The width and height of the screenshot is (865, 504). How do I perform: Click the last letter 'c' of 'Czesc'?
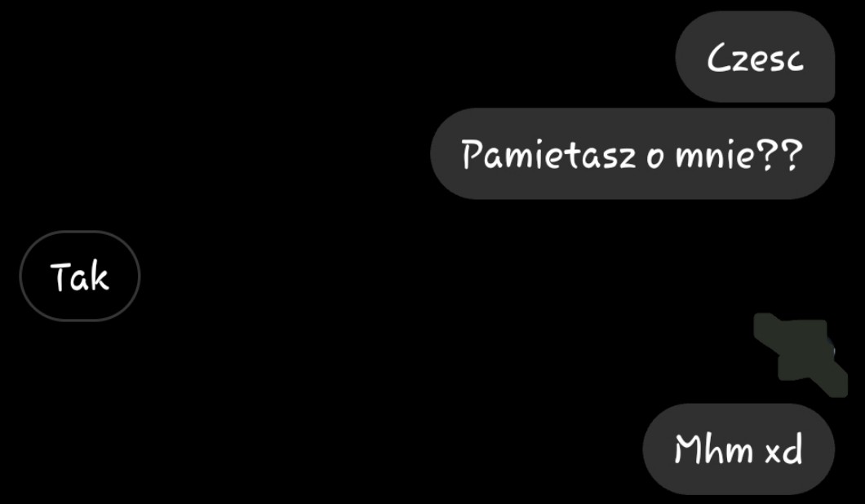tap(795, 62)
